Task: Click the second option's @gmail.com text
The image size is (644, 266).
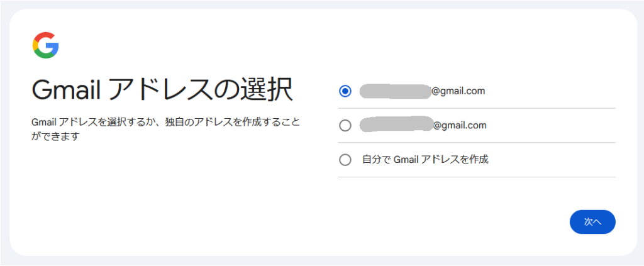Action: click(x=460, y=125)
